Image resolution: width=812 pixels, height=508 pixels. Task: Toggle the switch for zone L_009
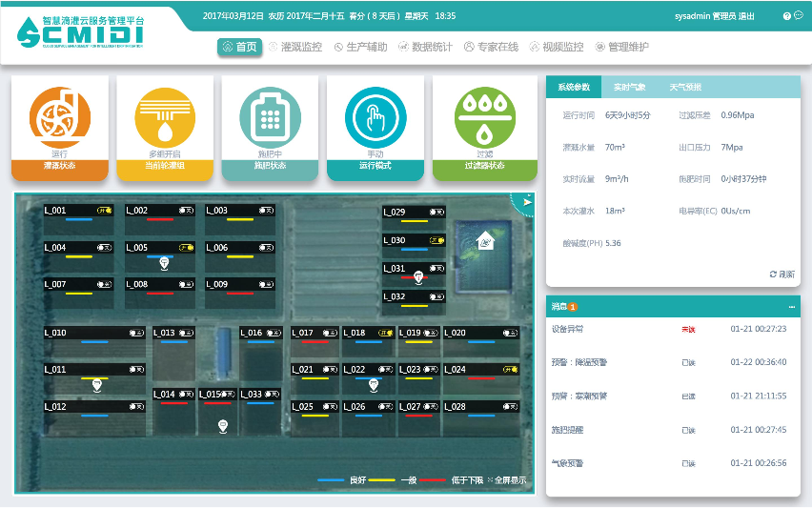point(266,285)
